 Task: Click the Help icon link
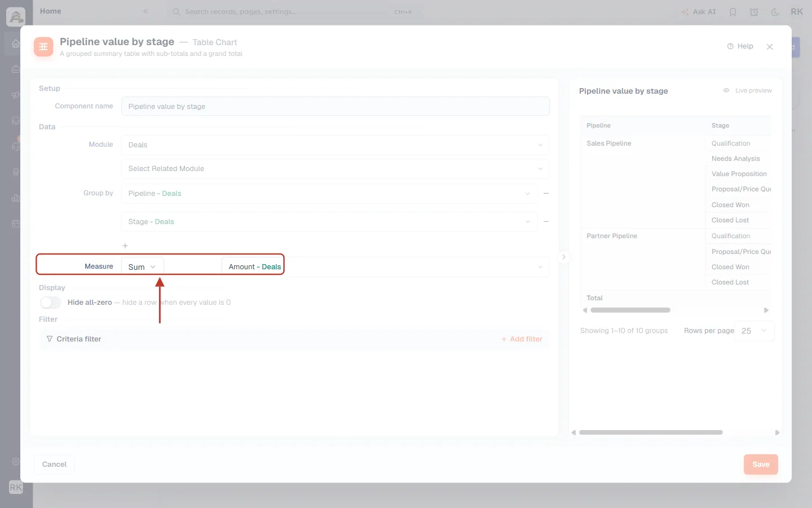pyautogui.click(x=740, y=46)
